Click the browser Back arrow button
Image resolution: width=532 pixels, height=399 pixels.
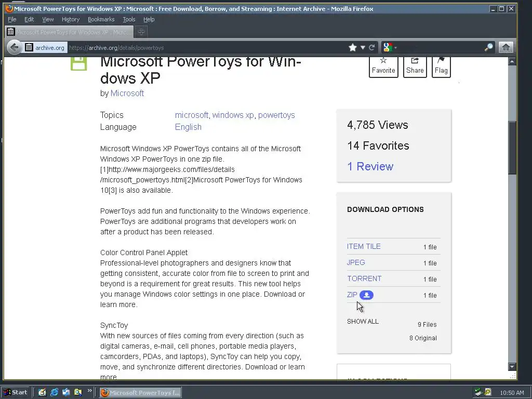(14, 47)
